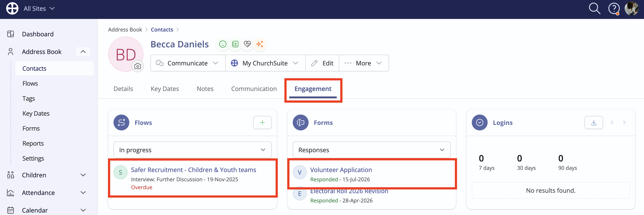Open the help question mark icon
The height and width of the screenshot is (215, 644).
pyautogui.click(x=614, y=9)
